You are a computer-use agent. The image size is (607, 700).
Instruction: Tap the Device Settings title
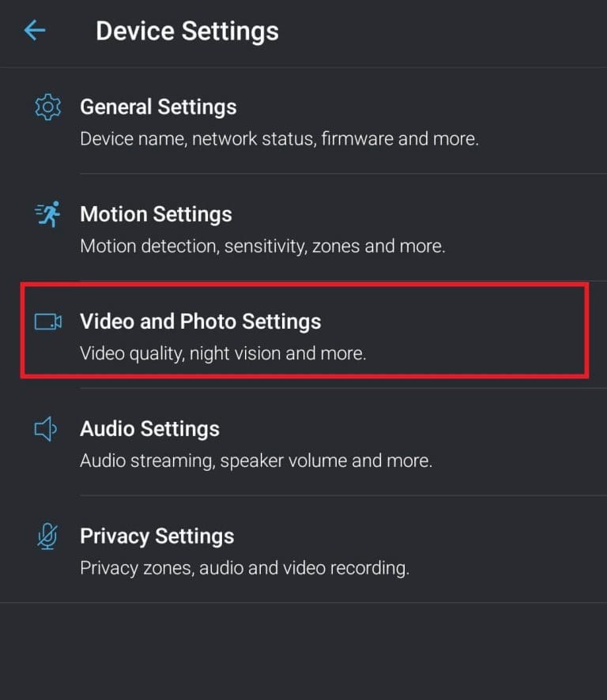187,32
